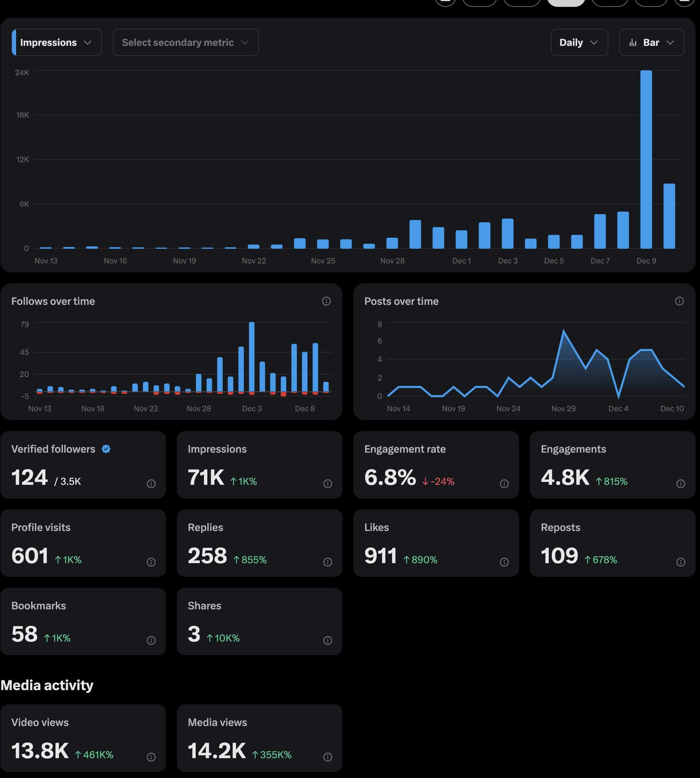Click the Media activity heading
Viewport: 700px width, 778px height.
(x=47, y=685)
